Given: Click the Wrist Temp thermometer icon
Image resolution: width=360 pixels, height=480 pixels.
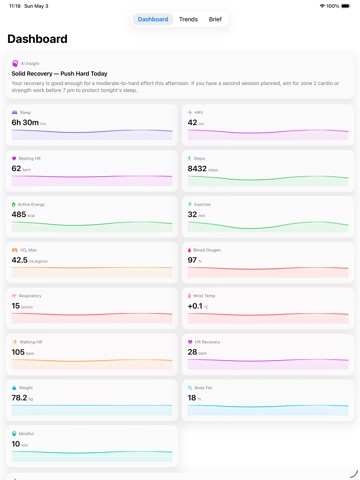Looking at the screenshot, I should [x=189, y=296].
